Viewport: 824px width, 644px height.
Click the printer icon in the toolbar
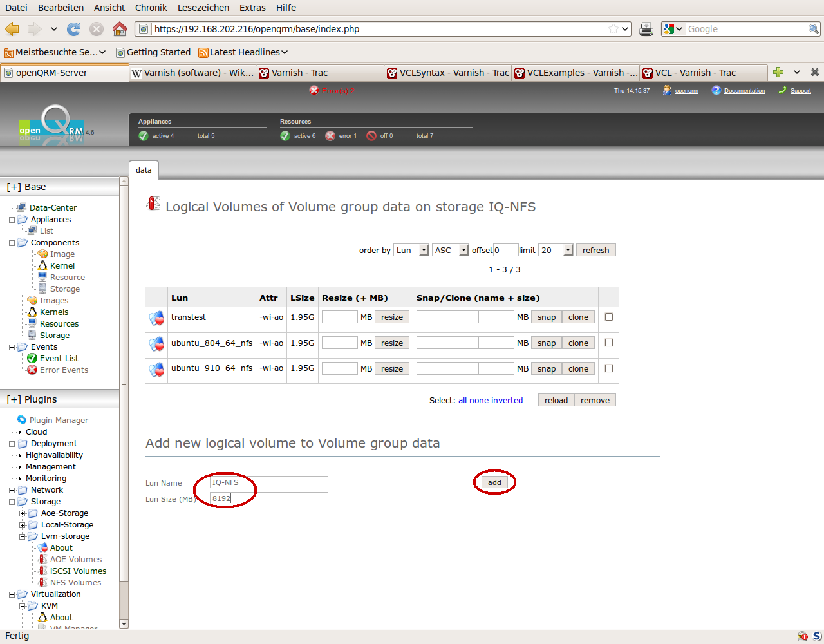point(646,29)
